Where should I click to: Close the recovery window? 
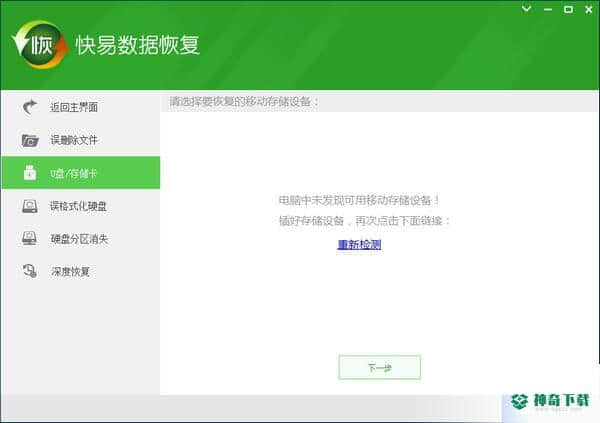(x=589, y=10)
